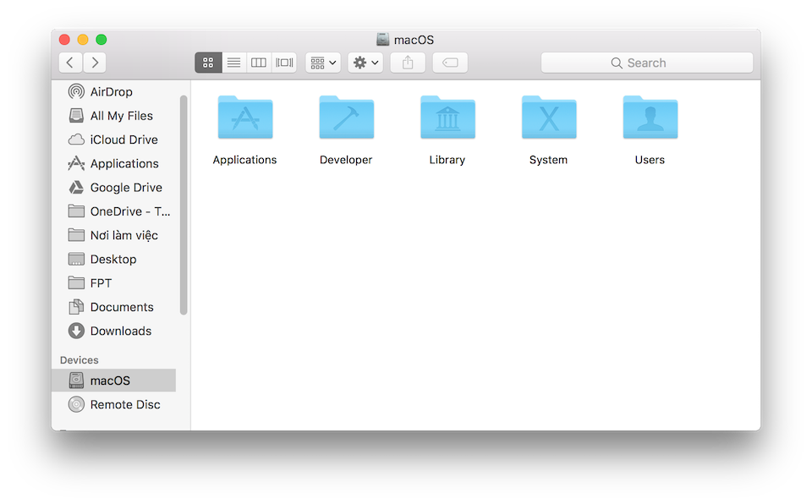Select the Library folder icon
This screenshot has height=504, width=812.
[447, 118]
